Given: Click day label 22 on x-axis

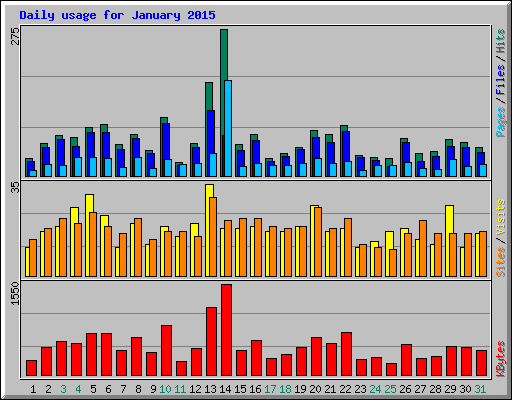Looking at the screenshot, I should [345, 389].
